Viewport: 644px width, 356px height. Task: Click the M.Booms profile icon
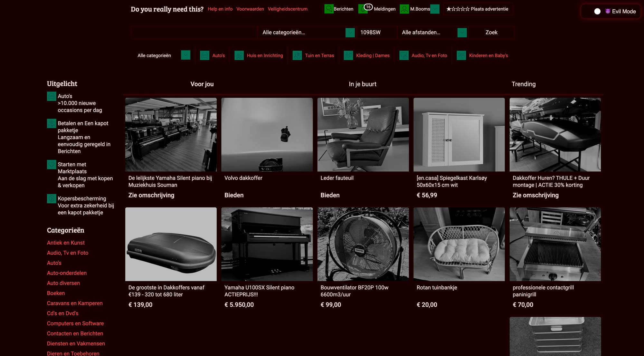(x=404, y=9)
